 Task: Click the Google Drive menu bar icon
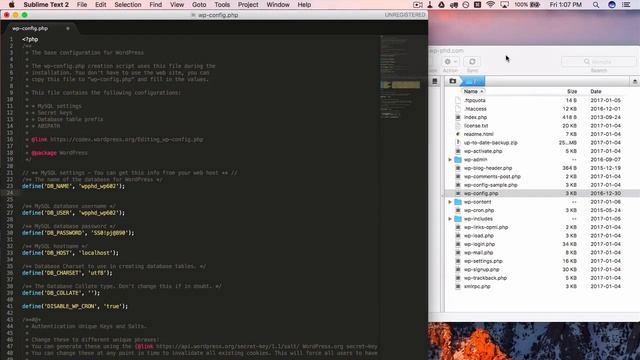(441, 5)
